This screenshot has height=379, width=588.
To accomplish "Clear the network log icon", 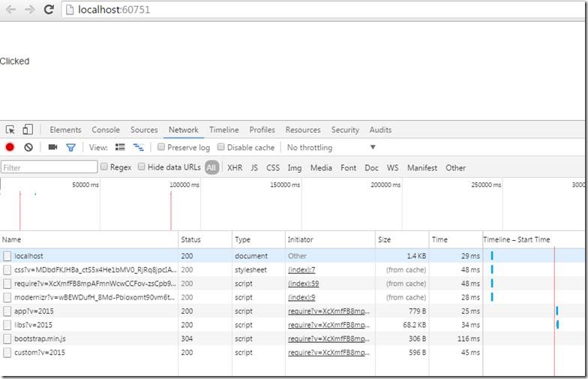I will point(28,147).
